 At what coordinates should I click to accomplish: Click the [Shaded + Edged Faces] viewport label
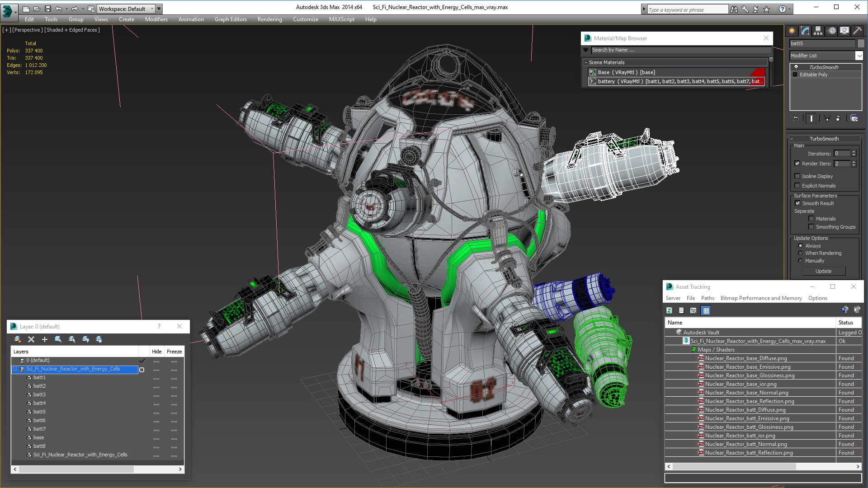pyautogui.click(x=72, y=30)
